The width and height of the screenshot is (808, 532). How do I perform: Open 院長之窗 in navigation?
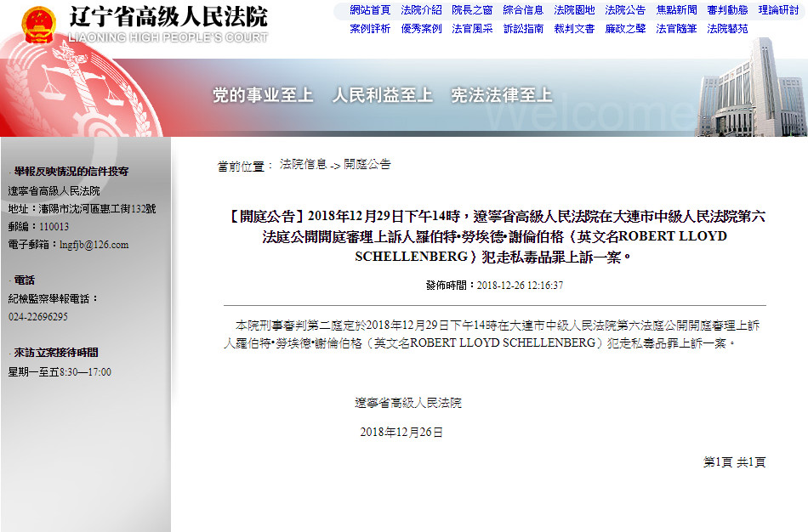[x=472, y=10]
